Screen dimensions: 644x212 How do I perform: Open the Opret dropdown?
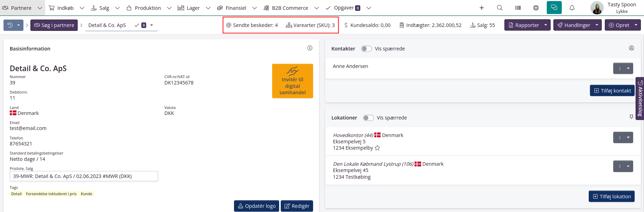(x=623, y=25)
